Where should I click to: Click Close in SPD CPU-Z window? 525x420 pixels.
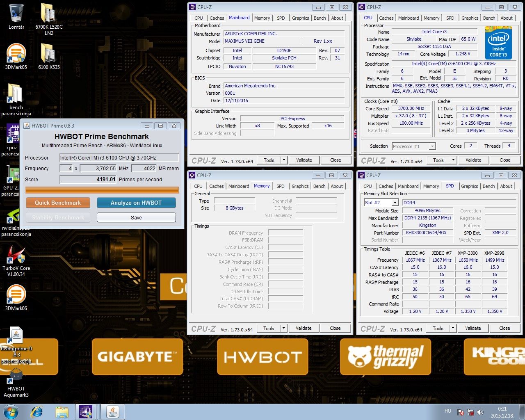tap(504, 328)
